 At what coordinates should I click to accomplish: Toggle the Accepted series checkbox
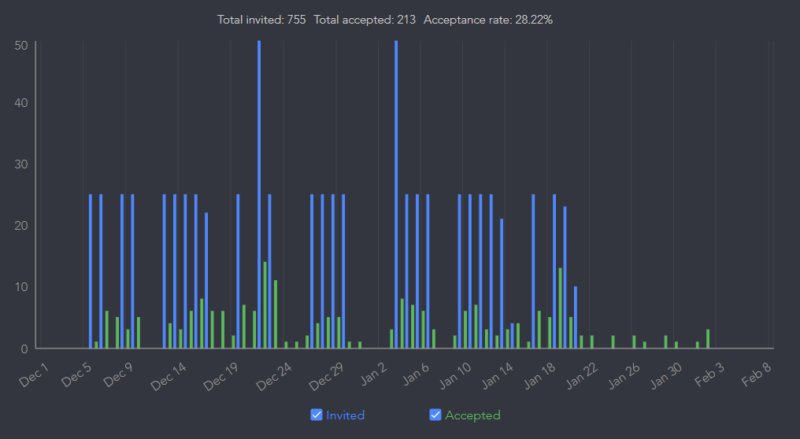click(x=435, y=415)
